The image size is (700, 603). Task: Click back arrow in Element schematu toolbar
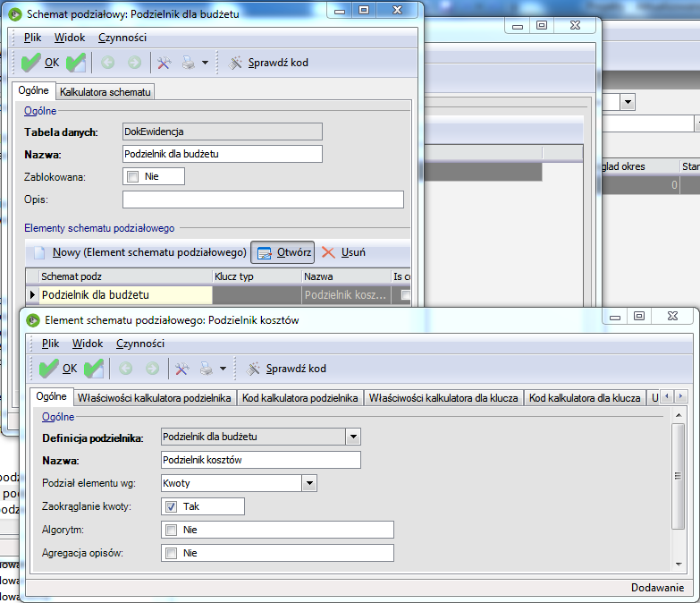125,369
